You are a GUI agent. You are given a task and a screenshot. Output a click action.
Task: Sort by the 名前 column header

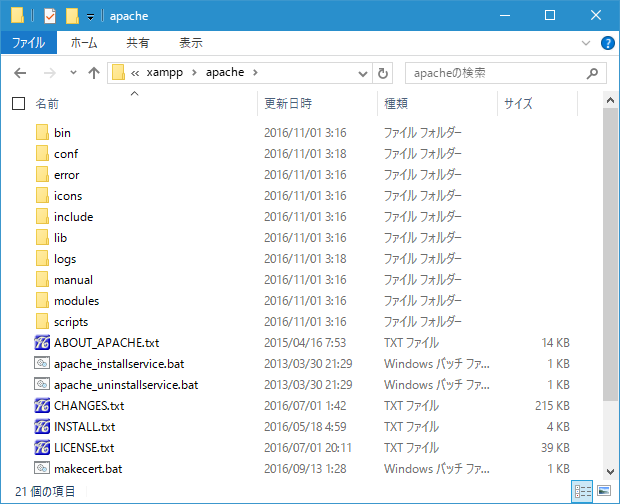[47, 104]
